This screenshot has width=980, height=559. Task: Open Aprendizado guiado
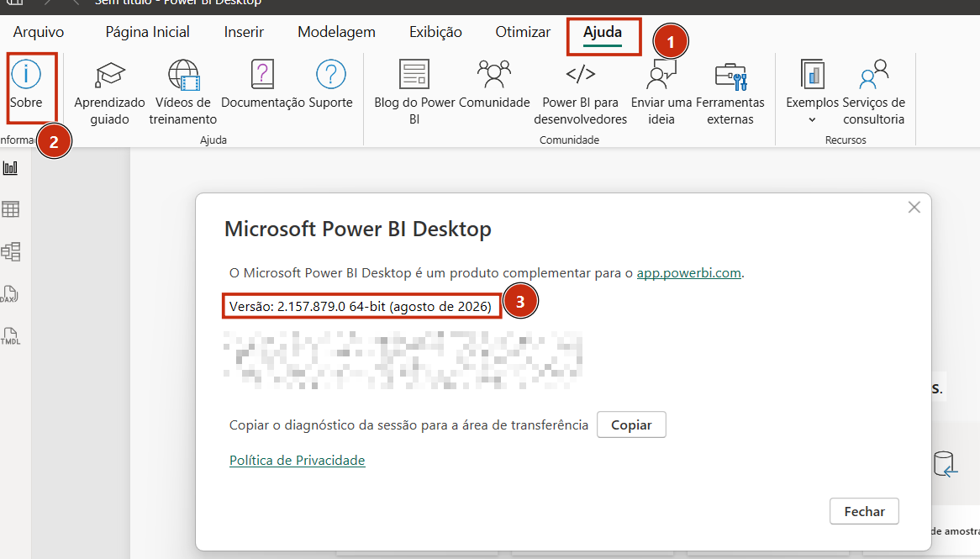[109, 92]
